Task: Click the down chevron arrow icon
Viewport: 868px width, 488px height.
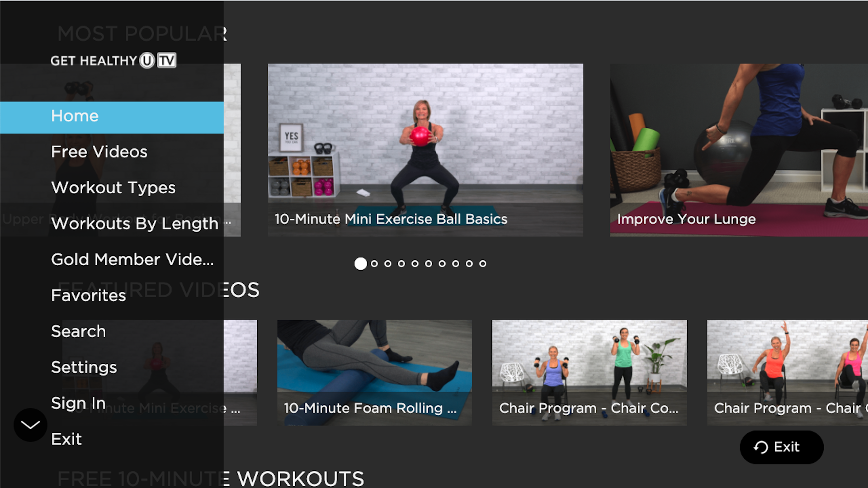Action: pos(30,425)
